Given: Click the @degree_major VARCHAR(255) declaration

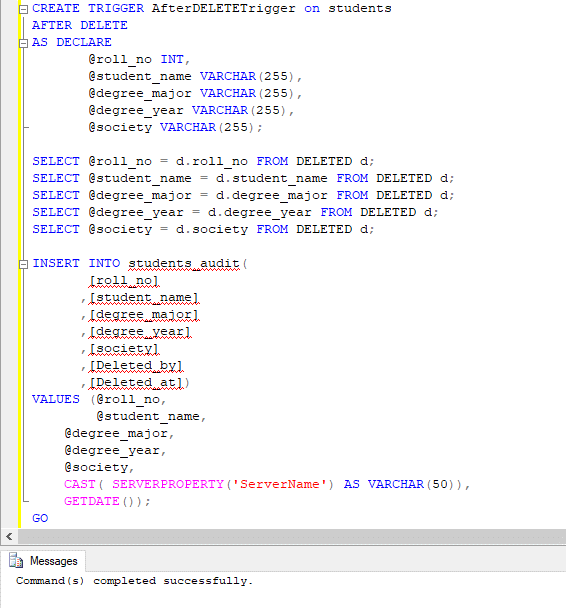Looking at the screenshot, I should pos(195,93).
